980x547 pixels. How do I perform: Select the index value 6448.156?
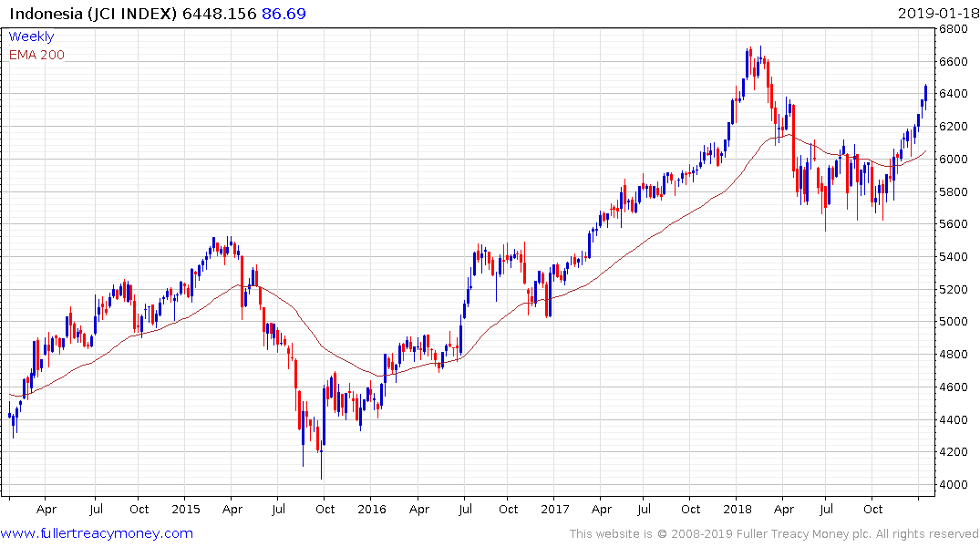click(x=220, y=14)
